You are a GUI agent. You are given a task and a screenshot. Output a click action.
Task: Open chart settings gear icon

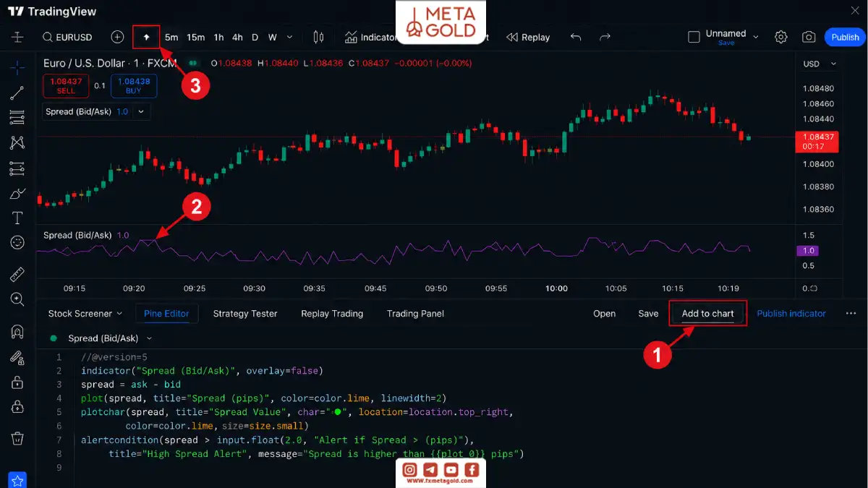click(x=780, y=37)
